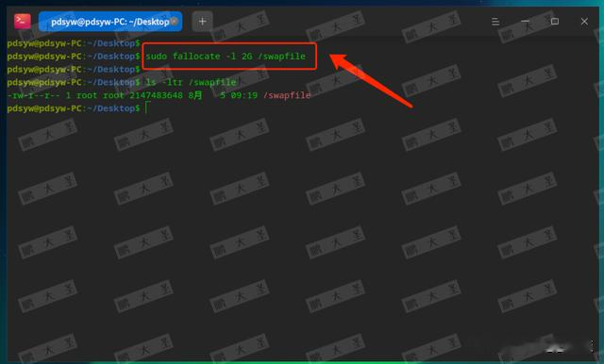Click the file size 2147483648 in the output
Screen dimensions: 604x364
(156, 95)
